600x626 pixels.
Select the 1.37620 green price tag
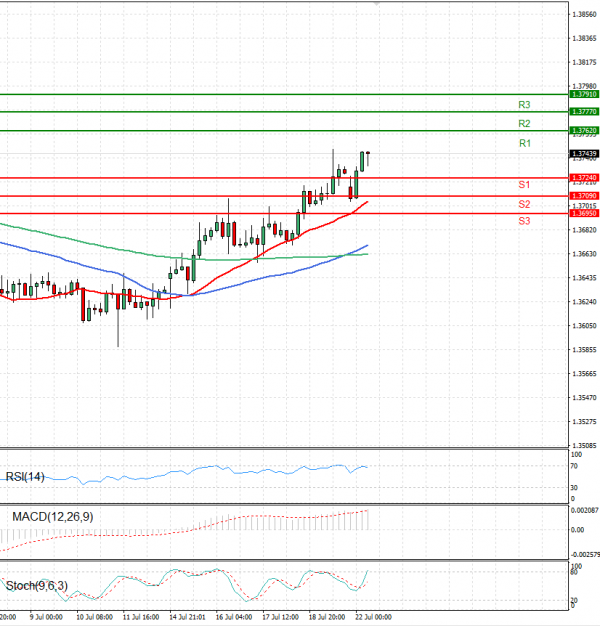584,131
